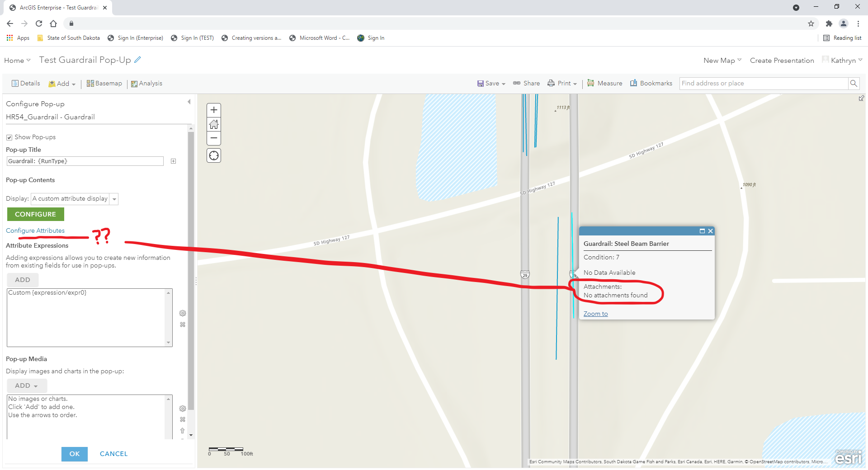Open the Basemap gallery
The height and width of the screenshot is (470, 868).
coord(104,84)
